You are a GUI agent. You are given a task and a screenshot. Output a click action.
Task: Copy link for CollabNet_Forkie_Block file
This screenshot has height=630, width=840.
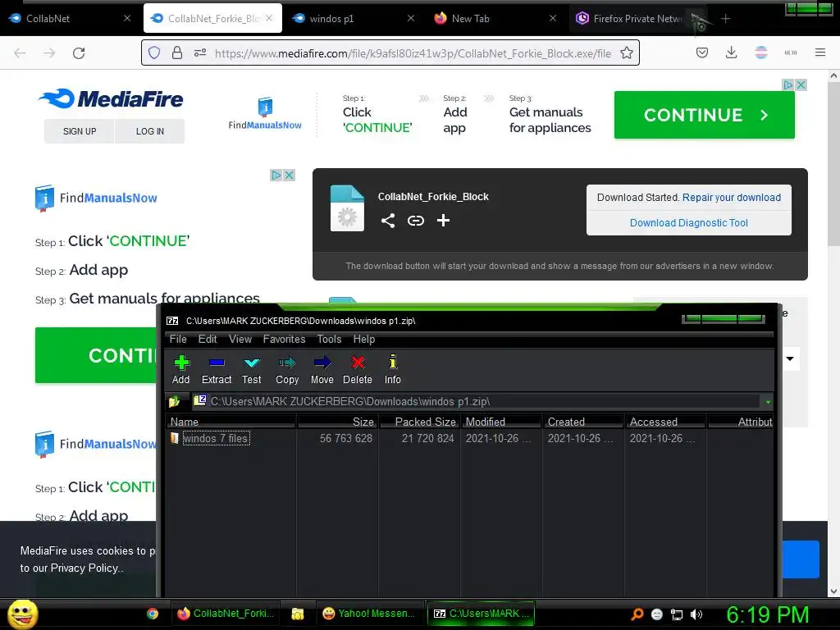[416, 221]
